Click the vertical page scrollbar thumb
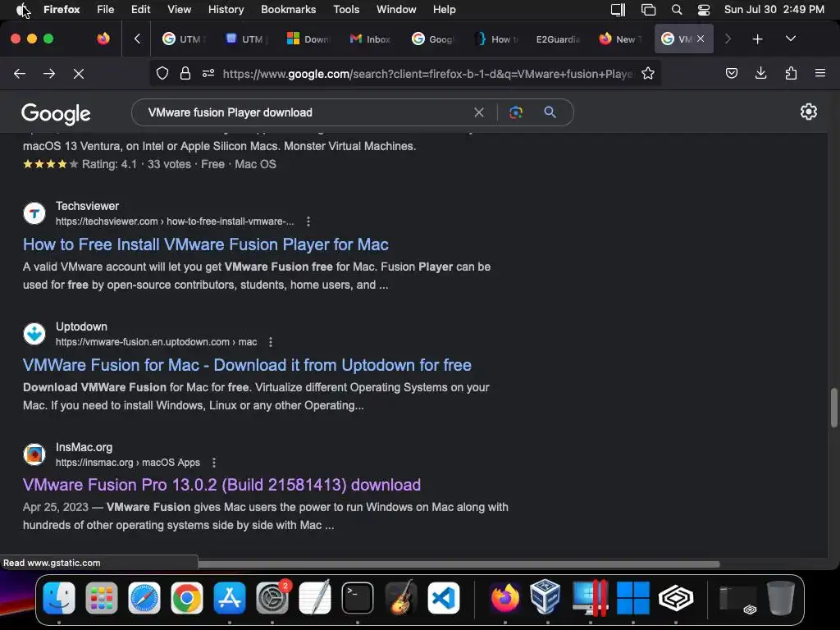The width and height of the screenshot is (840, 630). point(833,408)
